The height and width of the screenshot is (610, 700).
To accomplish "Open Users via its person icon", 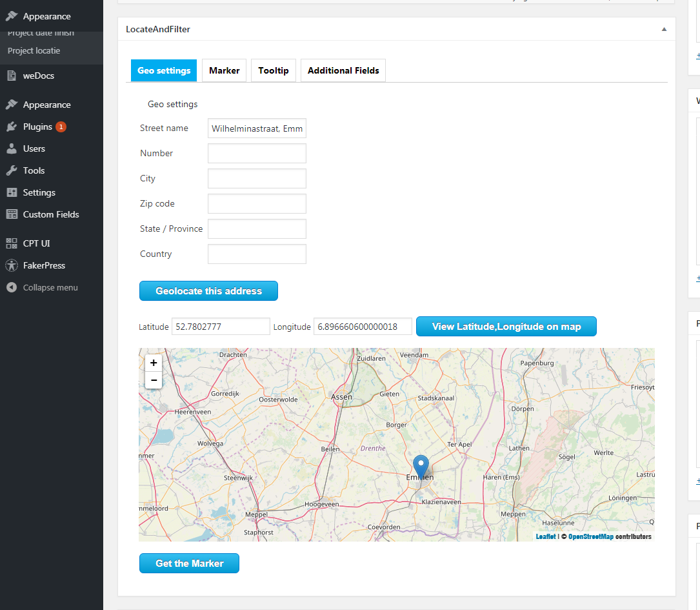I will [12, 148].
